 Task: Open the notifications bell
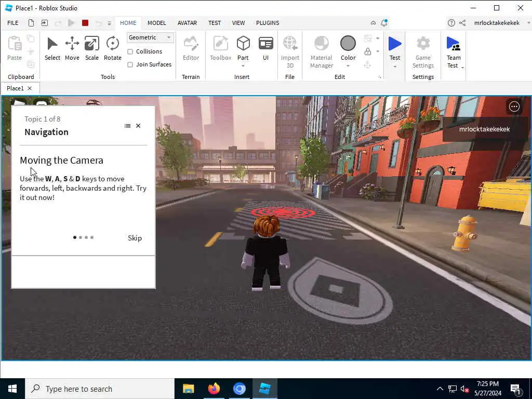point(384,23)
